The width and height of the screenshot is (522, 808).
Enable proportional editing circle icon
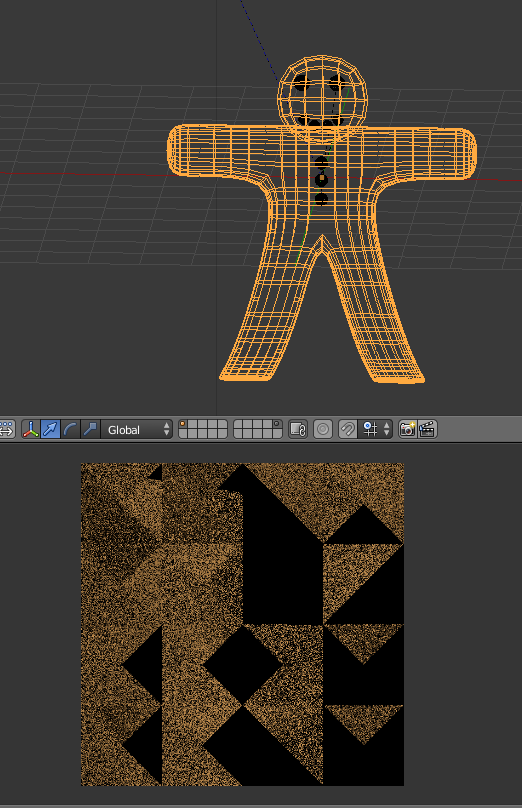pyautogui.click(x=323, y=429)
